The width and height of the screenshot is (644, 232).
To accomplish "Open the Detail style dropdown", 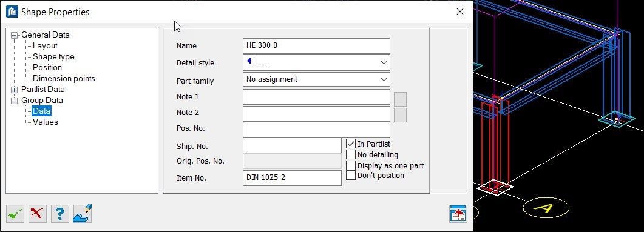I will (316, 62).
